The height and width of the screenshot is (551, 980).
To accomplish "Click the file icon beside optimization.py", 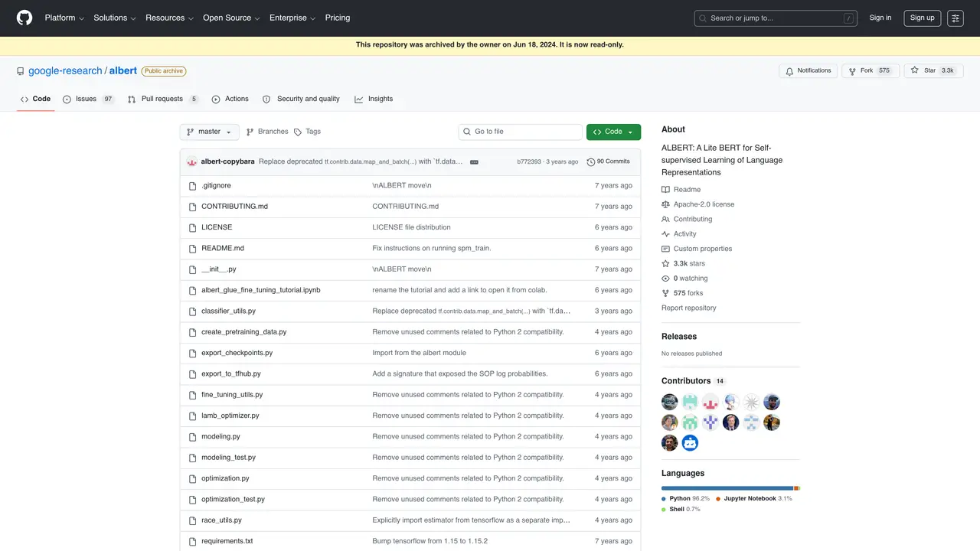I will (x=193, y=478).
